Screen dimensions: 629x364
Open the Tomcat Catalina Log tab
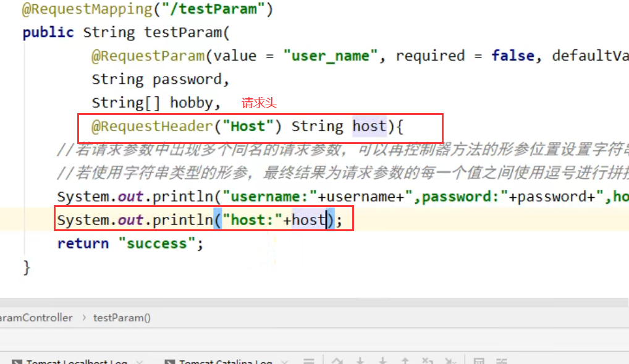pyautogui.click(x=225, y=362)
